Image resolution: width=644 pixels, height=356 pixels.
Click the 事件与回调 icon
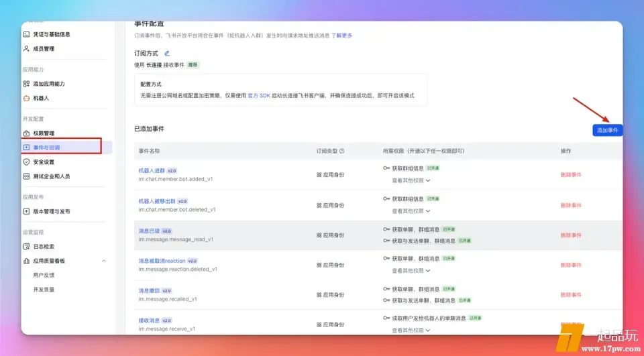tap(26, 147)
